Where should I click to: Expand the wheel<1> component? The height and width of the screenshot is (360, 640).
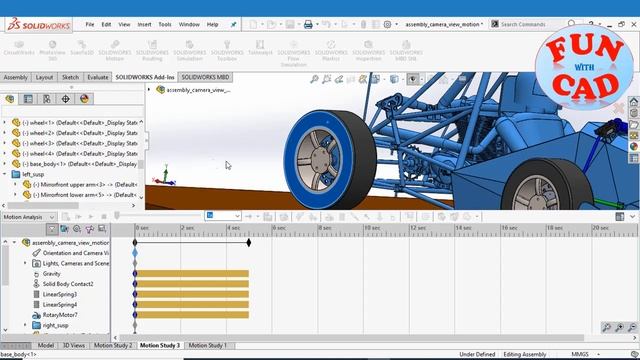click(x=4, y=122)
